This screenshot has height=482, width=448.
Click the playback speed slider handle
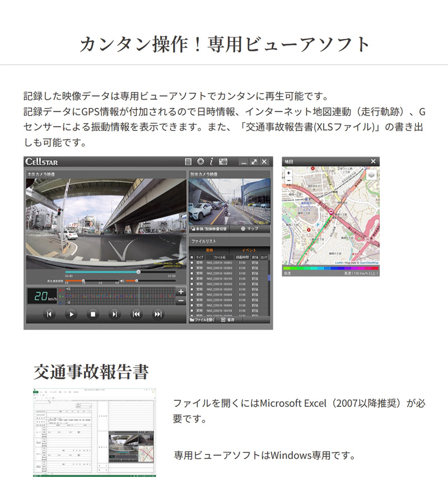pos(83,281)
